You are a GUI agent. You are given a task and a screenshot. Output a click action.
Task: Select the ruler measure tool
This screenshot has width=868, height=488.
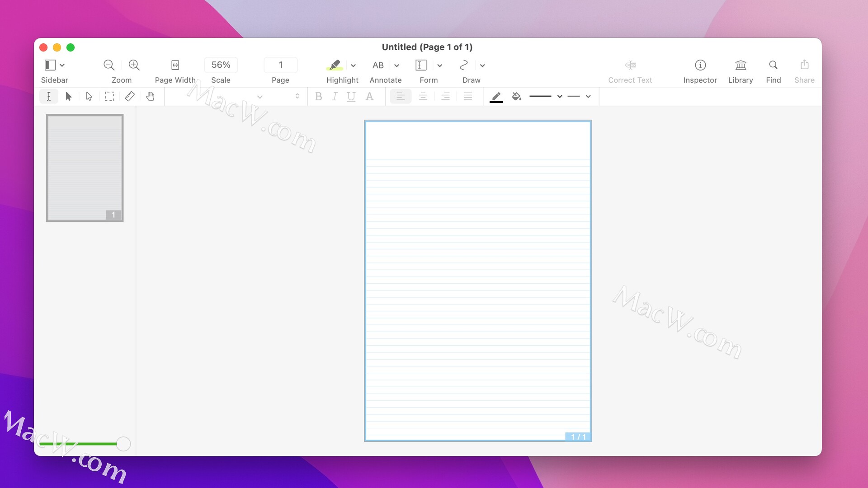pos(130,96)
